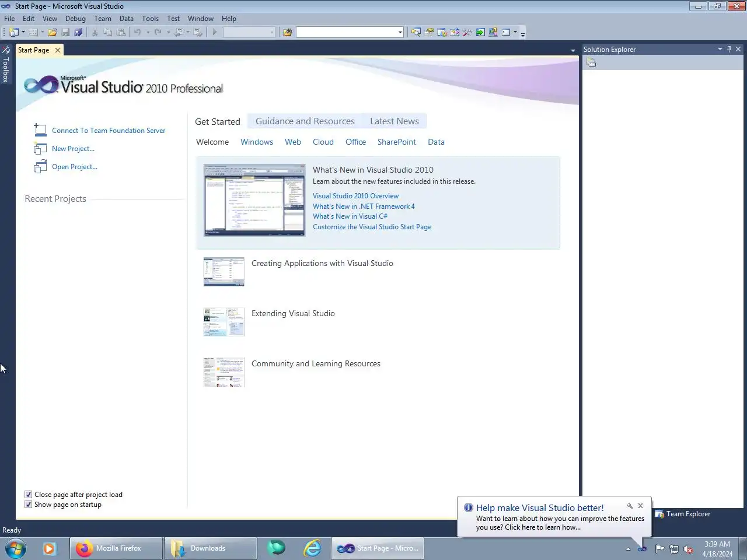Click the Start Page green arrow icon
The height and width of the screenshot is (560, 747).
[480, 32]
